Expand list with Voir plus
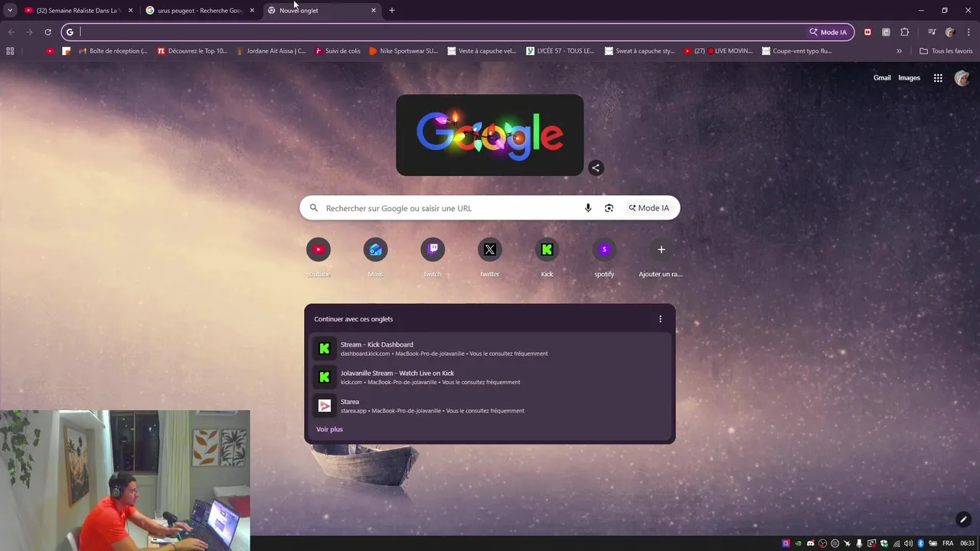The image size is (980, 551). click(x=329, y=429)
